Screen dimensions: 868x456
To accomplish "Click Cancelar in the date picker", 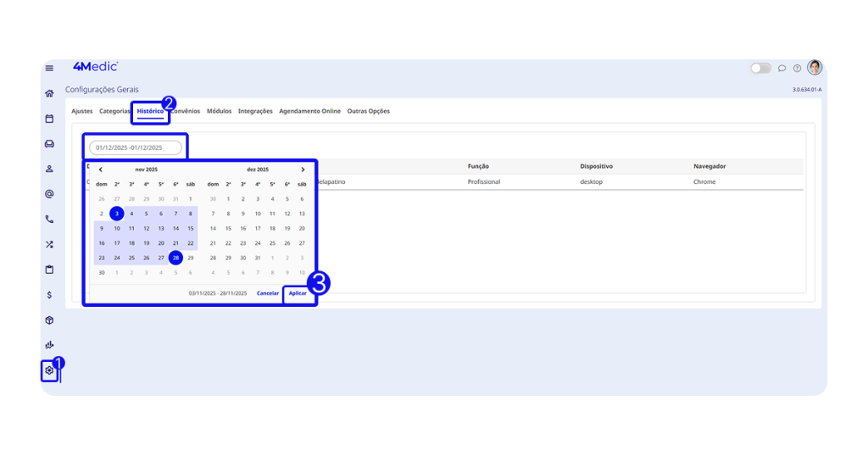I will (268, 293).
